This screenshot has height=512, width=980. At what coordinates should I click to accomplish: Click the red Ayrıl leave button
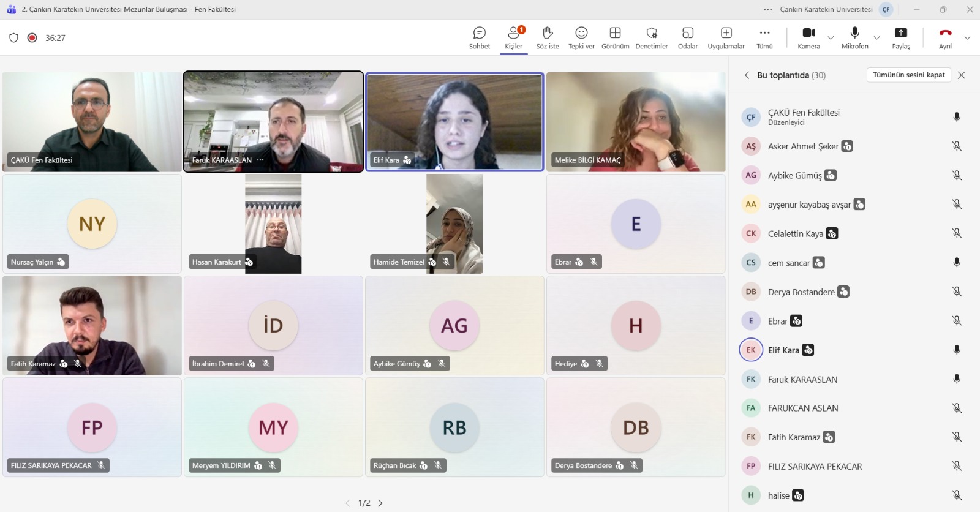[945, 37]
